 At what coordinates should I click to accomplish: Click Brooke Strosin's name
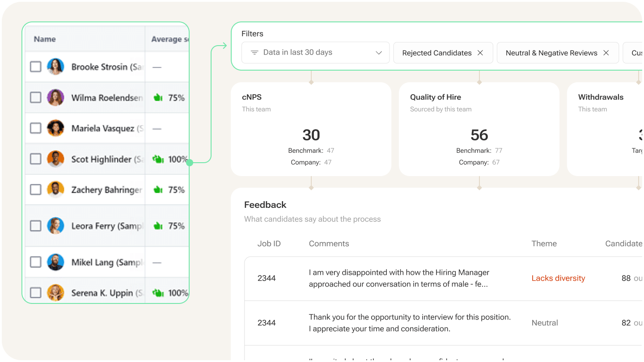107,67
